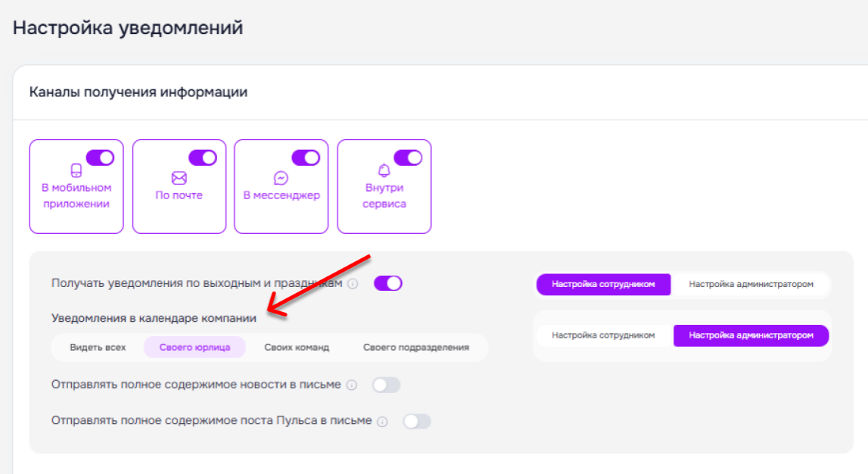
Task: Turn off the По почте toggle
Action: tap(203, 157)
